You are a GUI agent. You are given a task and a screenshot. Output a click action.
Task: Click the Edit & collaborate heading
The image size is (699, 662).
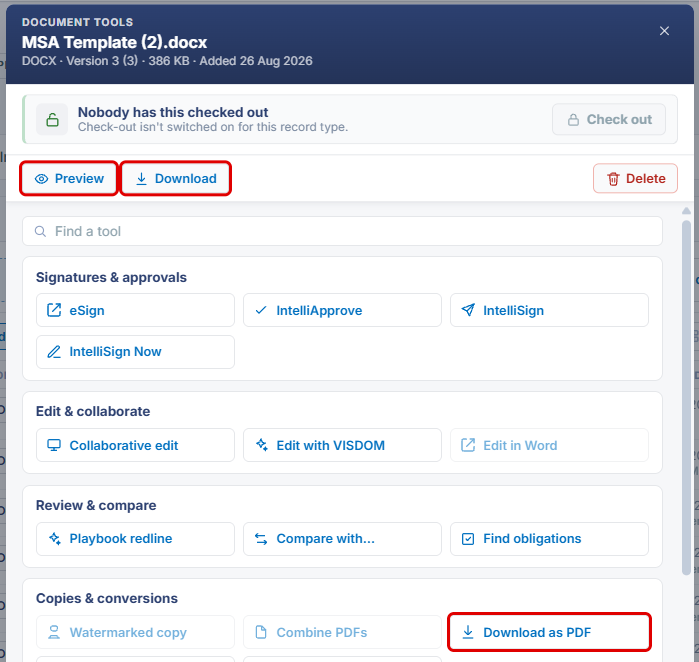pos(93,411)
